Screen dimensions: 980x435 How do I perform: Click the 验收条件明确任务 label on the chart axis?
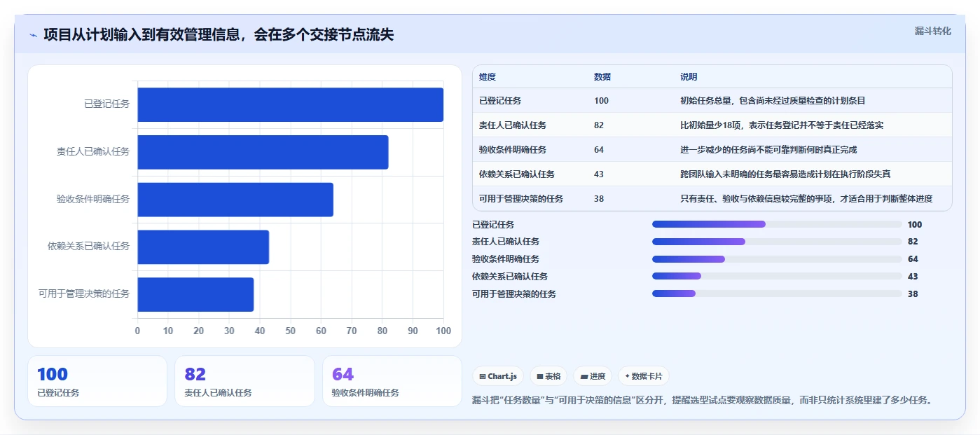pyautogui.click(x=93, y=200)
